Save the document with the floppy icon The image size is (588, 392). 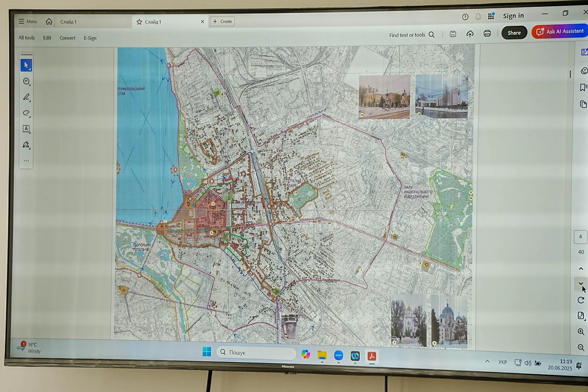(453, 34)
